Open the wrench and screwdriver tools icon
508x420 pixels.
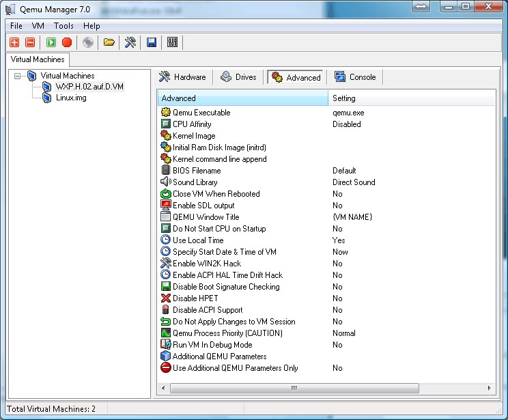pyautogui.click(x=130, y=42)
